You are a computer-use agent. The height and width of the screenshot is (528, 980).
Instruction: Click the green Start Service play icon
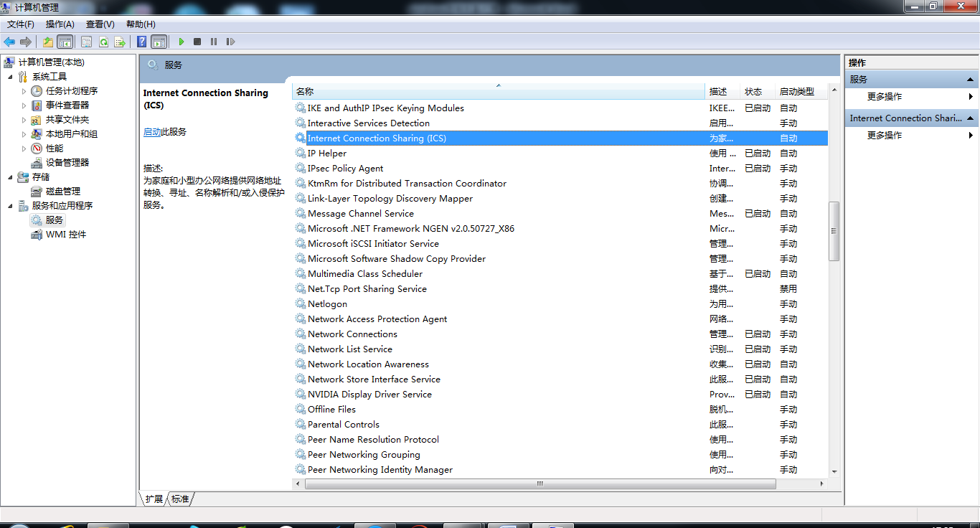pos(182,42)
